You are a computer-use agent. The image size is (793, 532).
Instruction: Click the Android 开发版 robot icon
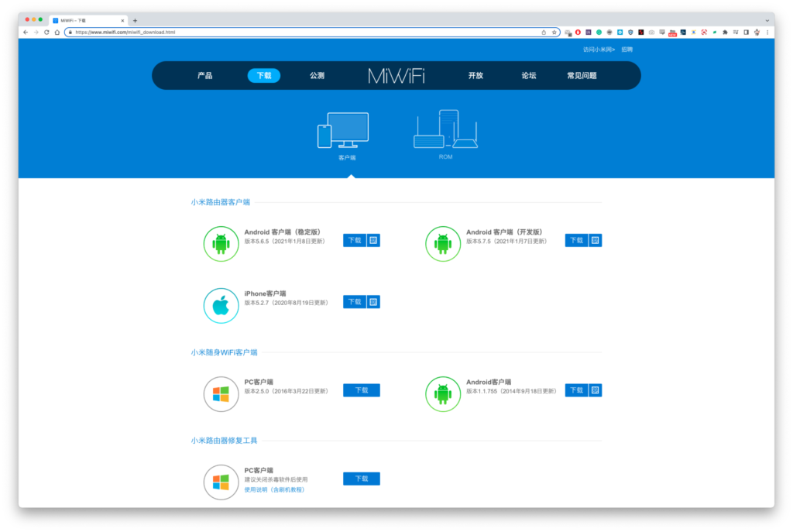[443, 244]
